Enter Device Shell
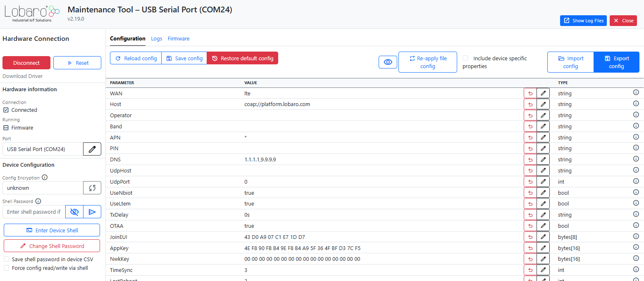Image resolution: width=644 pixels, height=281 pixels. (52, 230)
